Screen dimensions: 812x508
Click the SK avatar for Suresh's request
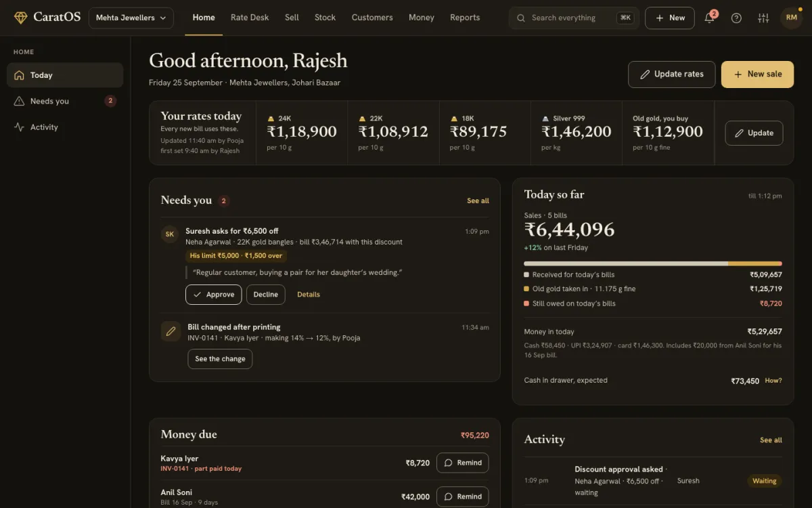(170, 234)
